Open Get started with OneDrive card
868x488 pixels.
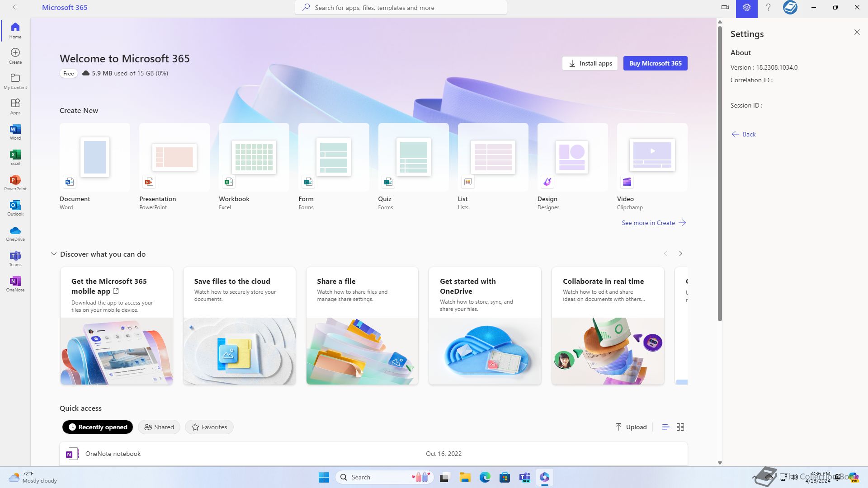click(485, 326)
